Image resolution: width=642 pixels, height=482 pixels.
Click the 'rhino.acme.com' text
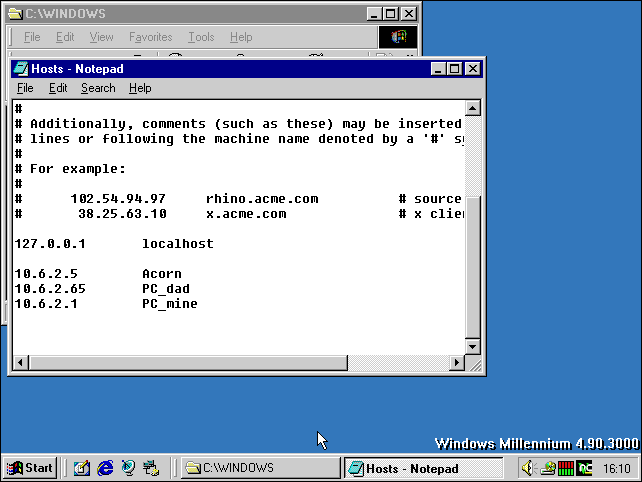point(262,199)
